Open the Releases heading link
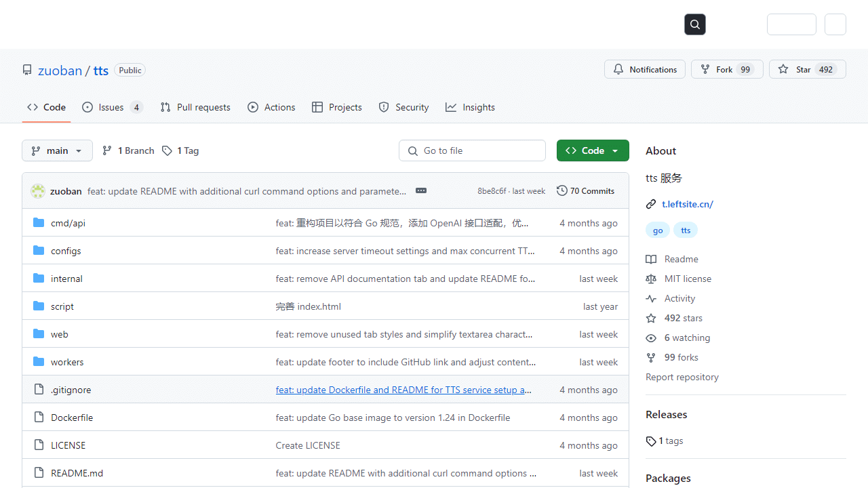Image resolution: width=868 pixels, height=488 pixels. coord(667,414)
